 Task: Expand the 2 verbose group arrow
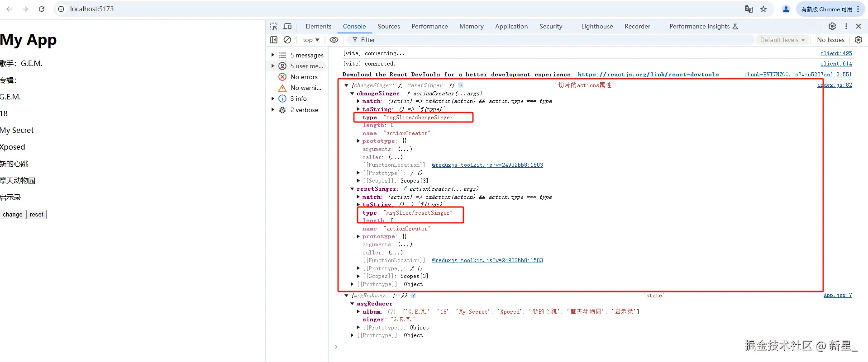[272, 110]
